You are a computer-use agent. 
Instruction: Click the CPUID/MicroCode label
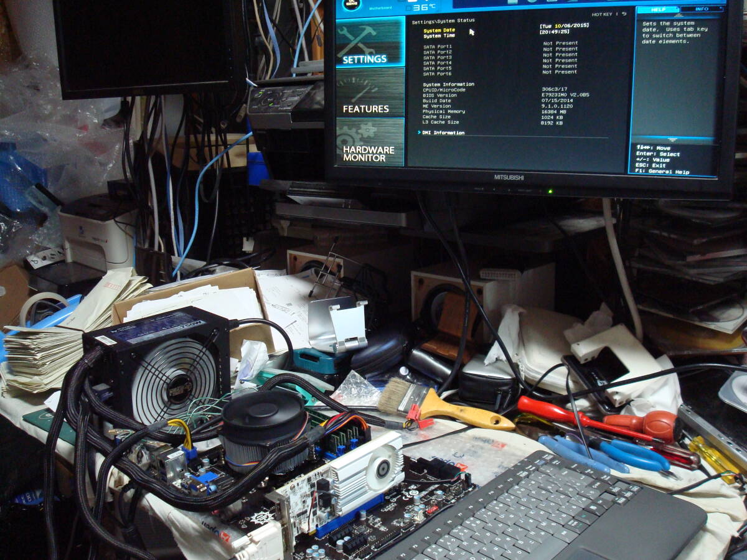click(x=444, y=90)
